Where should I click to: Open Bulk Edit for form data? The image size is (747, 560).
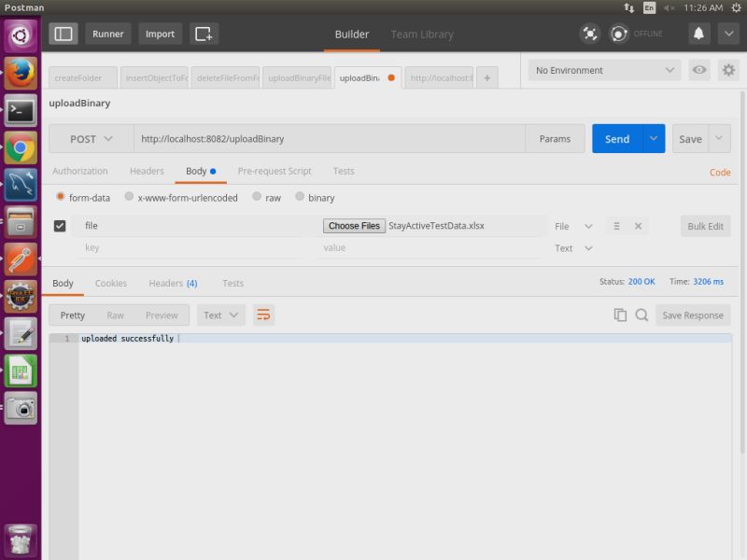click(705, 225)
